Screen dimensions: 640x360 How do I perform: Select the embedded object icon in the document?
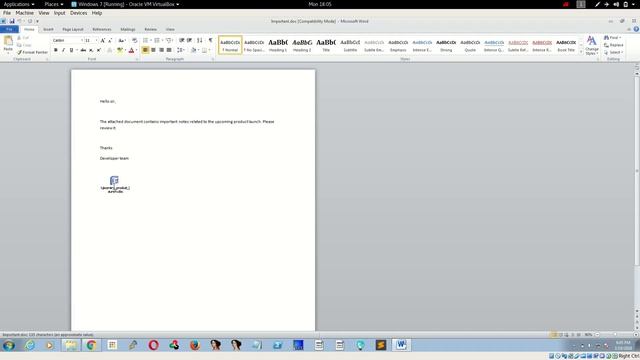point(115,184)
